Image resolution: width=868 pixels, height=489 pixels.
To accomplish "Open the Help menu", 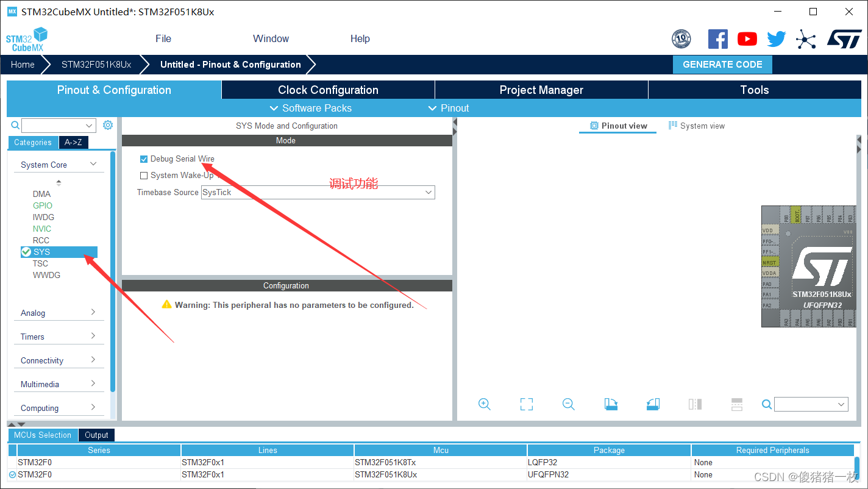I will coord(360,38).
